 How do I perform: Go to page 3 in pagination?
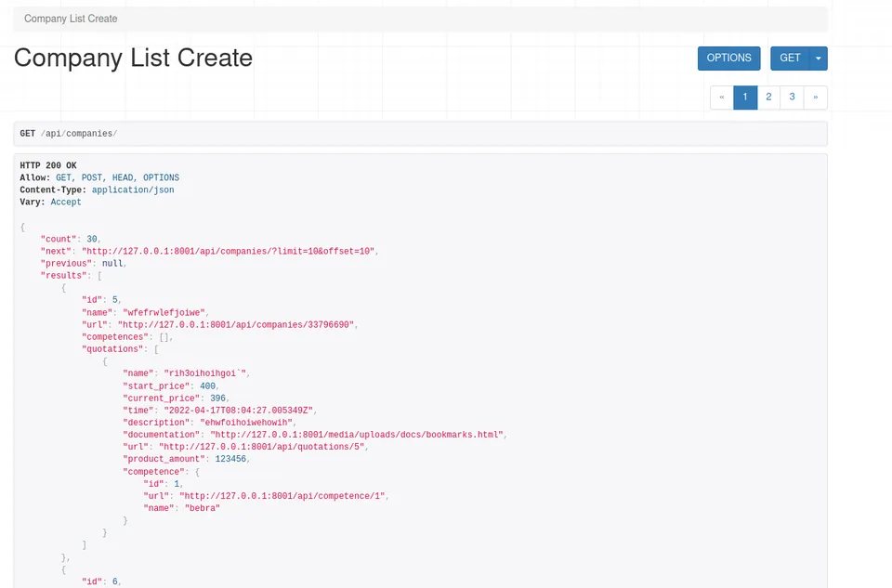pos(792,98)
